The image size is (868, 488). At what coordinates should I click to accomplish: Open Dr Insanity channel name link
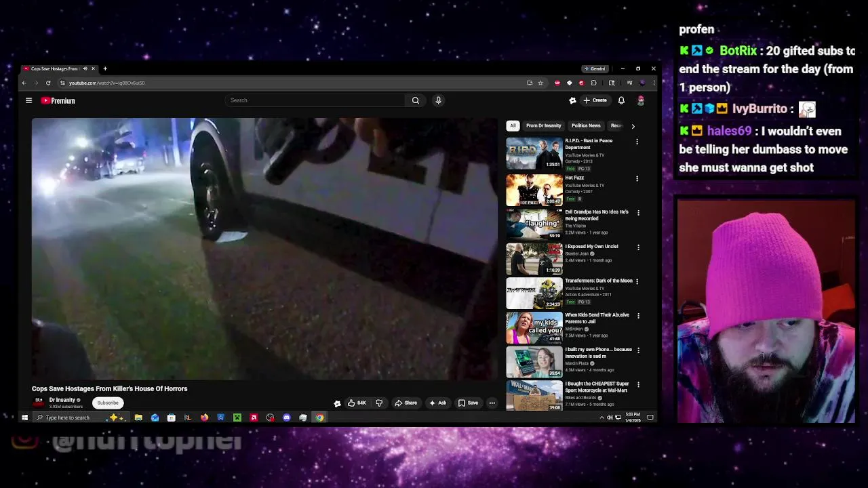point(62,400)
